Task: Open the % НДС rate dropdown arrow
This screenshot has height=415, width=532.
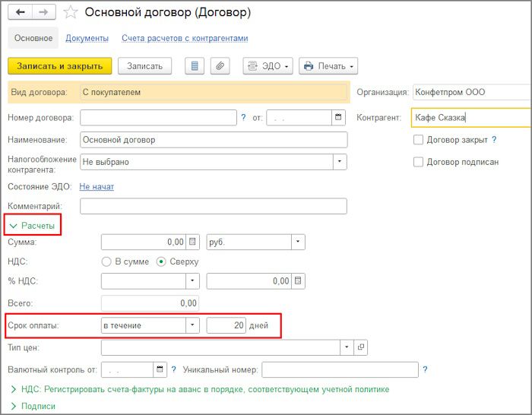Action: (192, 281)
